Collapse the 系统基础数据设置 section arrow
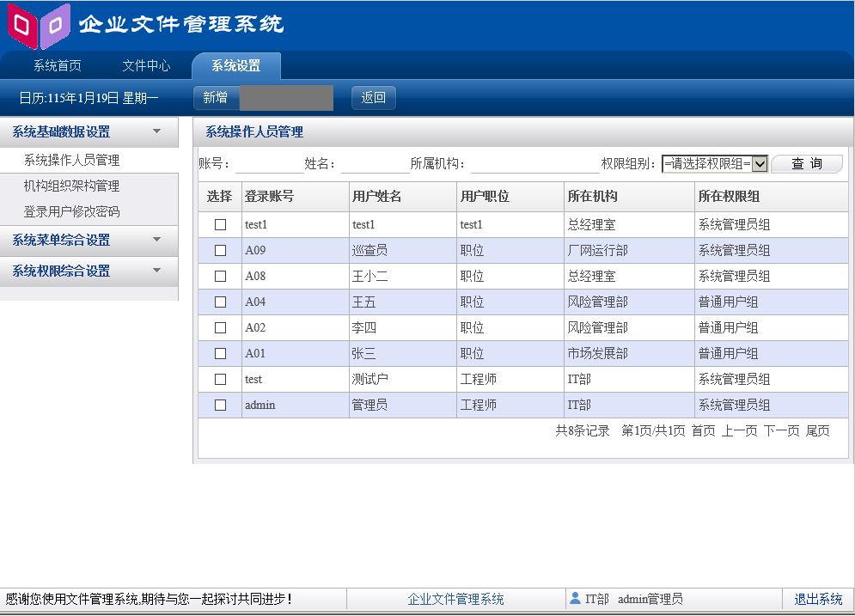Viewport: 855px width, 616px height. [x=156, y=131]
